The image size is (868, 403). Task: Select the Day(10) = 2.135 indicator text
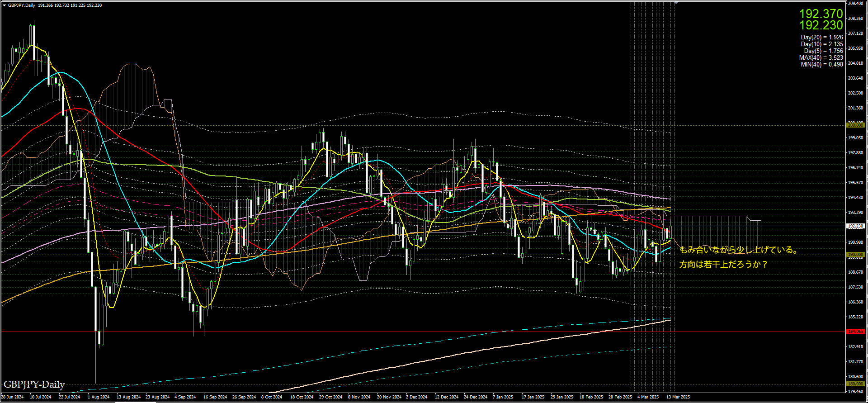822,44
